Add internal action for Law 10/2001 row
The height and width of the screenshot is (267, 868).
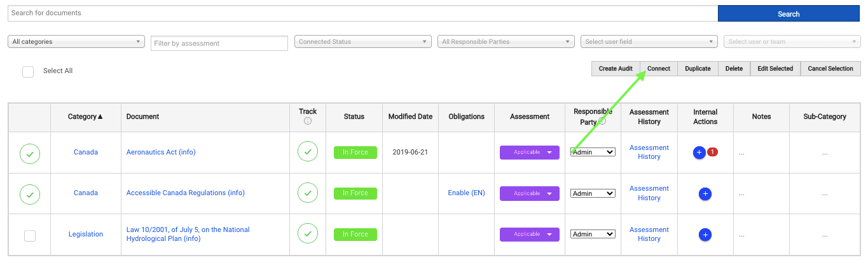[x=705, y=235]
